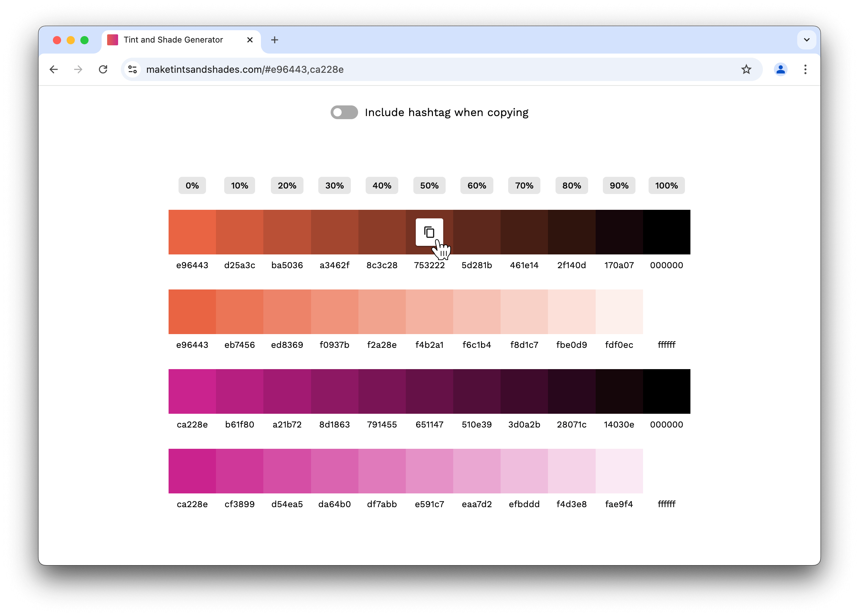Open the Chrome profile avatar

coord(780,69)
